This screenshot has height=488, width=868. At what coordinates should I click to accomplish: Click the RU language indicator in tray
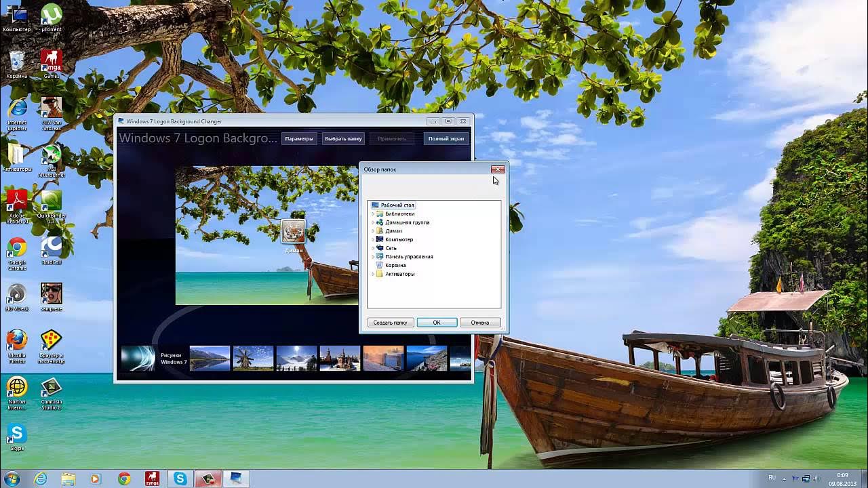tap(772, 478)
